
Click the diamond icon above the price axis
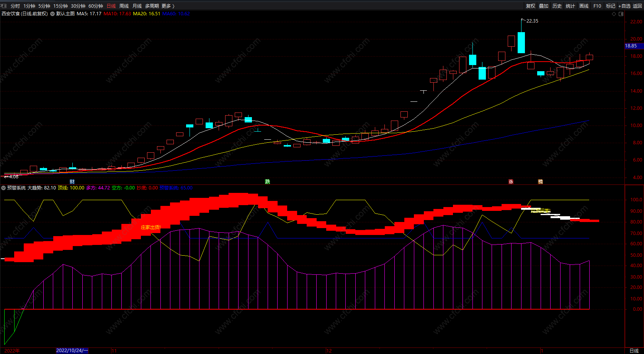(x=614, y=14)
